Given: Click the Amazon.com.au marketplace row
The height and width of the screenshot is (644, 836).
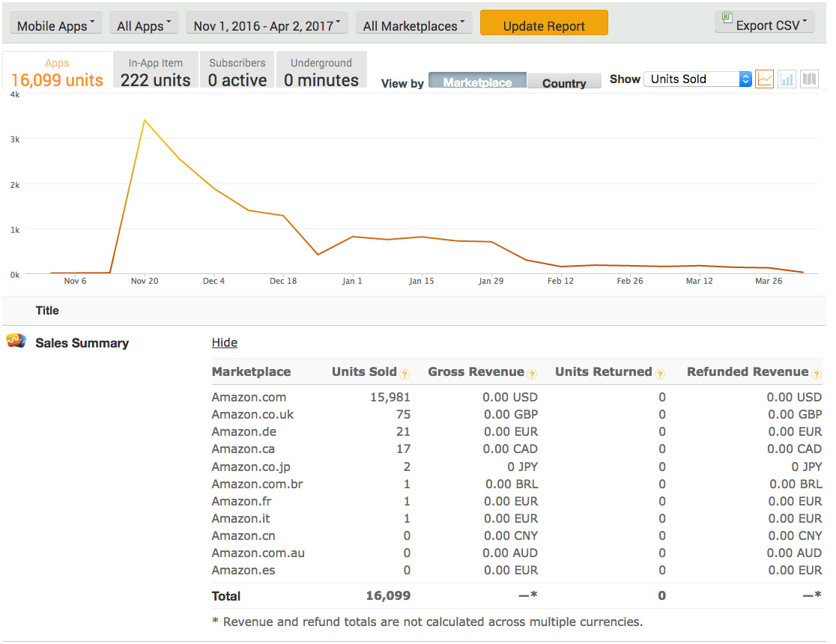Looking at the screenshot, I should pyautogui.click(x=517, y=553).
